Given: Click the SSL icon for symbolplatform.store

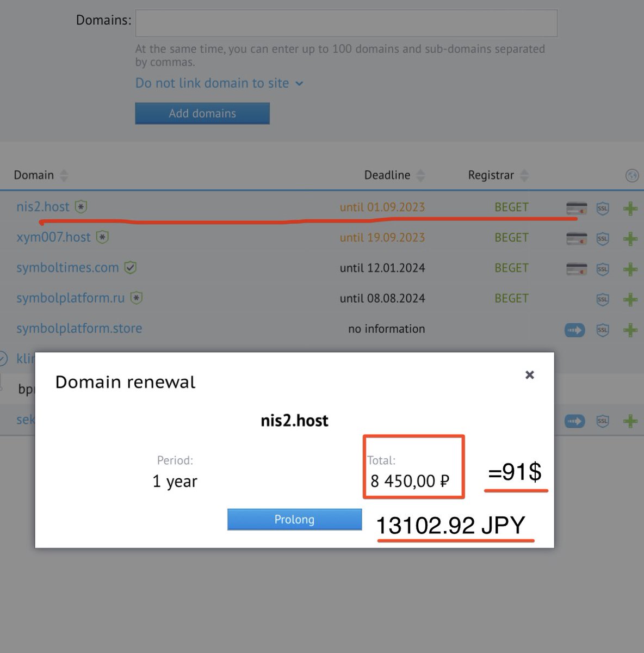Looking at the screenshot, I should coord(603,330).
